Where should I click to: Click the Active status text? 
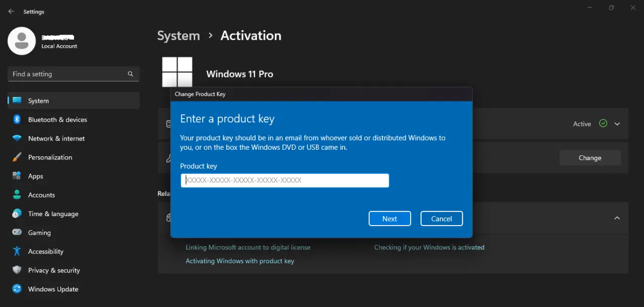[x=582, y=124]
